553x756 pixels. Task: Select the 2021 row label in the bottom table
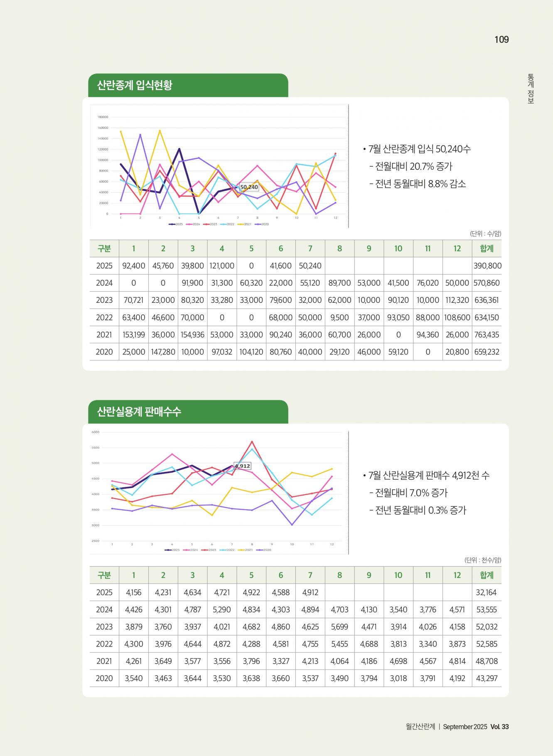(x=104, y=661)
